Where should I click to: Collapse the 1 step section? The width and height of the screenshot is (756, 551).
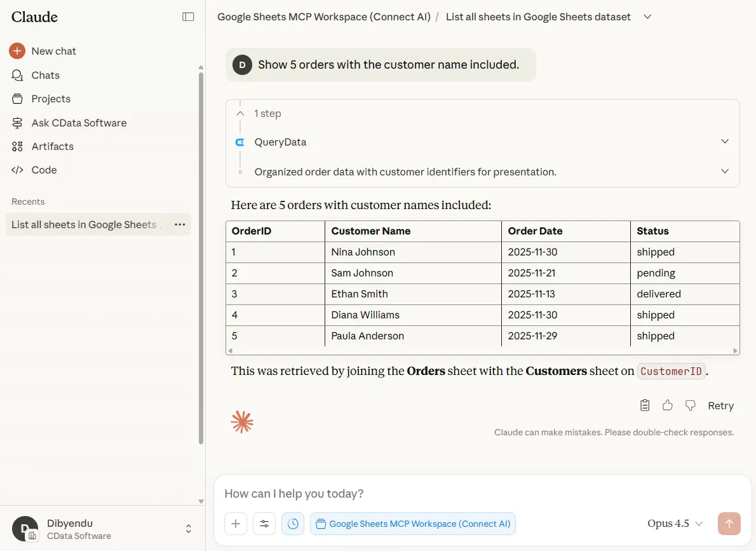[x=240, y=113]
